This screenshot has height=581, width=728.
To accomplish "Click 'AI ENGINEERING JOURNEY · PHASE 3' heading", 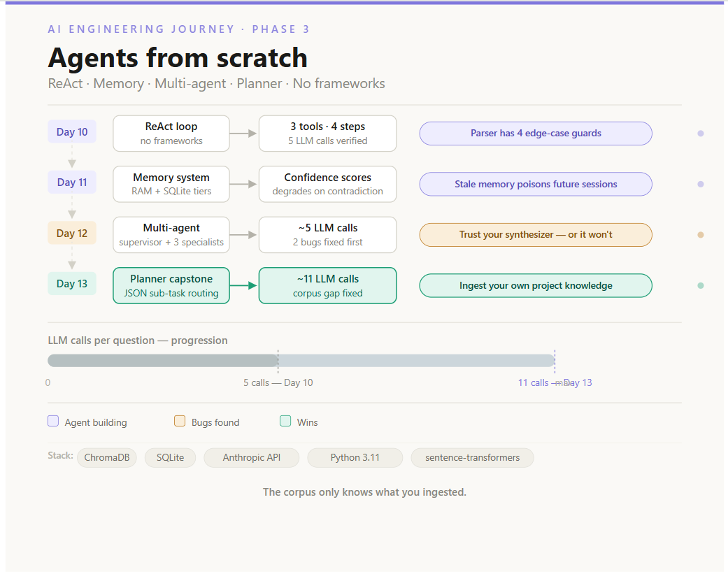I will (x=179, y=29).
